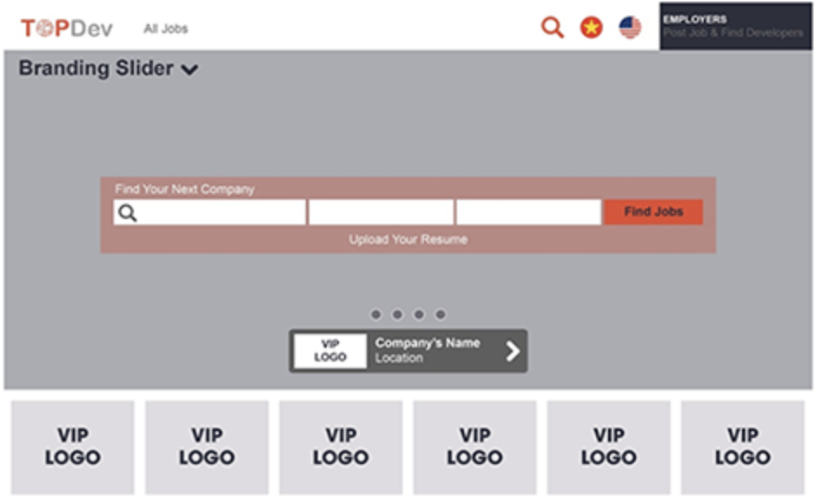Open the middle search dropdown field
This screenshot has width=815, height=504.
pyautogui.click(x=381, y=213)
